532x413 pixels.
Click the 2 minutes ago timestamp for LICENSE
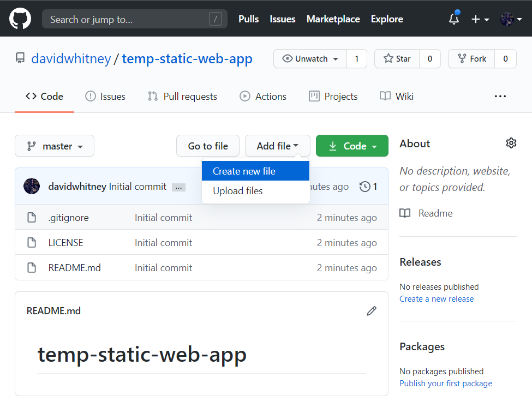[x=346, y=243]
